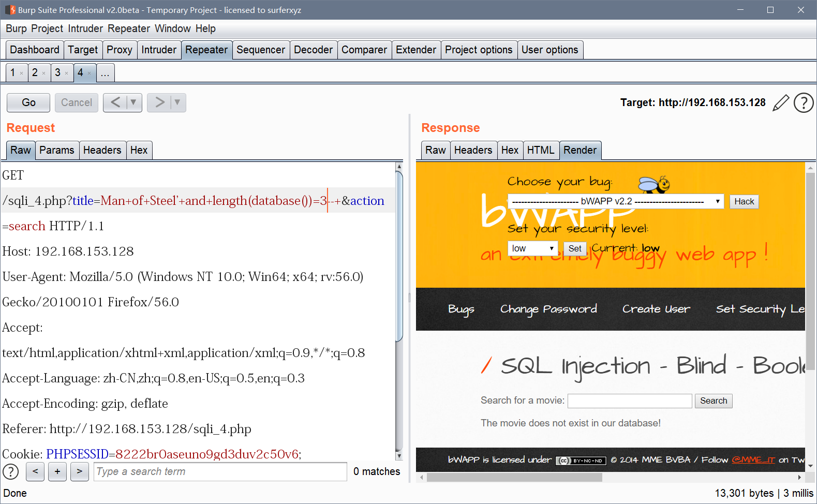Switch to the Target tab

(83, 50)
